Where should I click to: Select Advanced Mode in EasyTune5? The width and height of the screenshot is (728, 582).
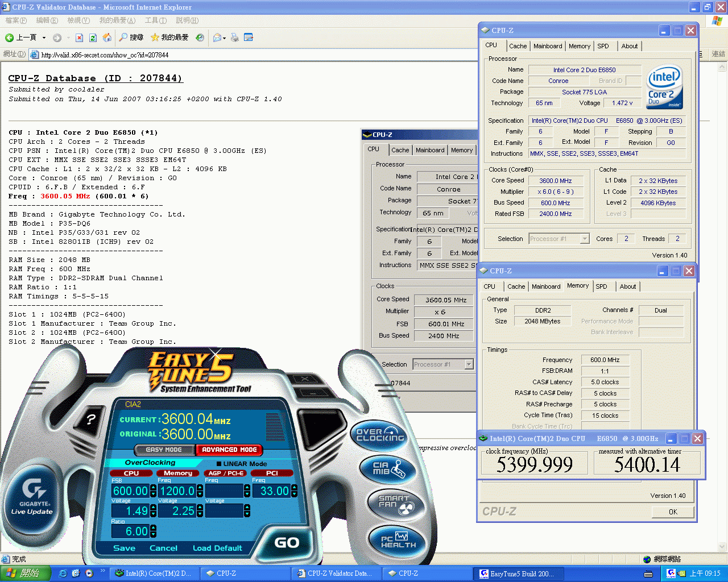[x=229, y=450]
